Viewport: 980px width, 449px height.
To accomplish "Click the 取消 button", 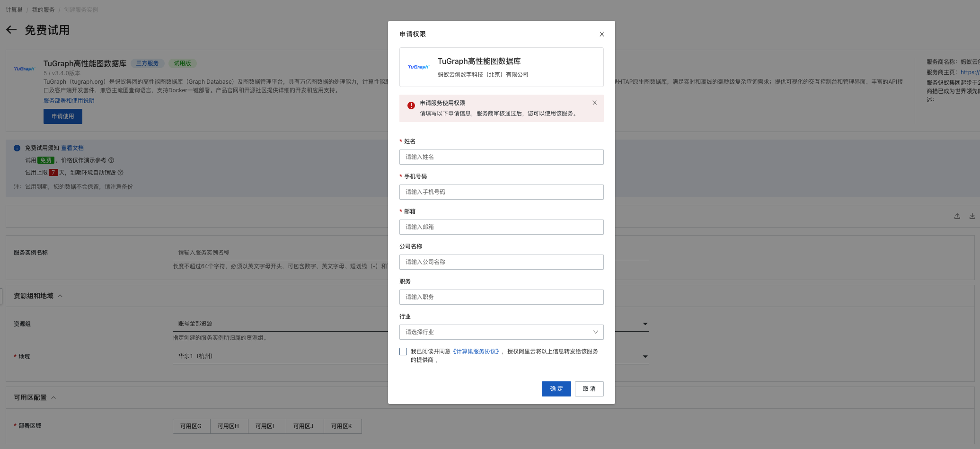I will pos(589,389).
